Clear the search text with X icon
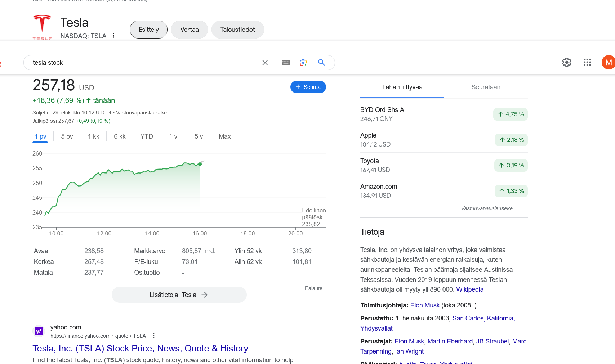 click(x=265, y=63)
